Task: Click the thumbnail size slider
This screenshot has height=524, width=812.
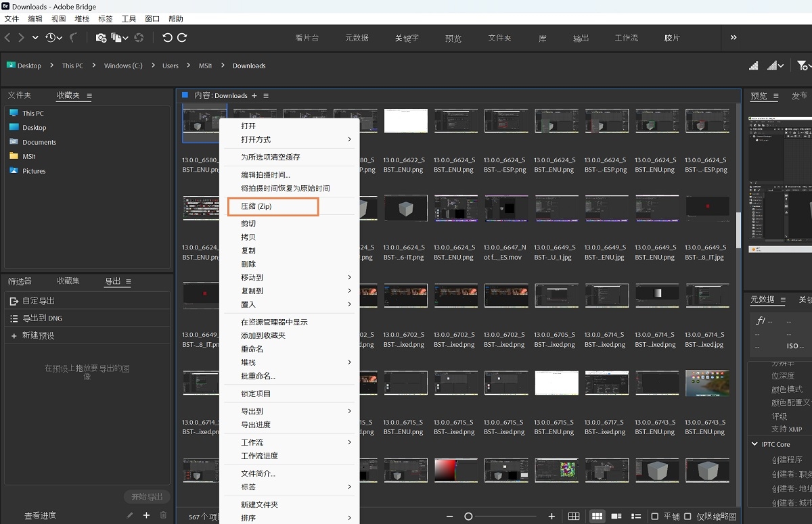Action: (468, 516)
